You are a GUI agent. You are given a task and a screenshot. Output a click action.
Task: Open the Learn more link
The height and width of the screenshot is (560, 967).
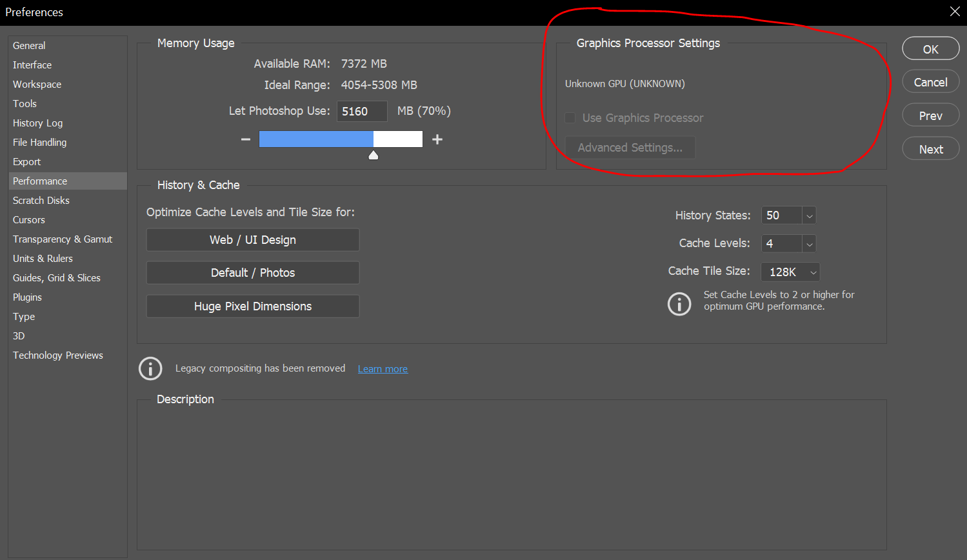pos(383,368)
